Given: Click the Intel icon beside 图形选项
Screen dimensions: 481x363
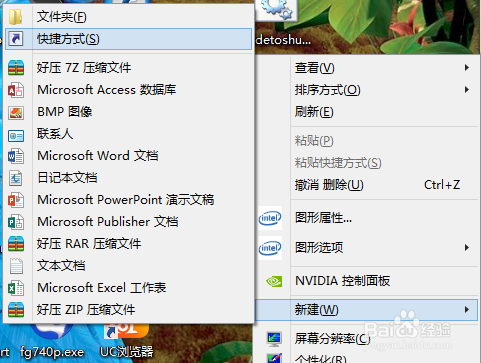Looking at the screenshot, I should point(270,248).
